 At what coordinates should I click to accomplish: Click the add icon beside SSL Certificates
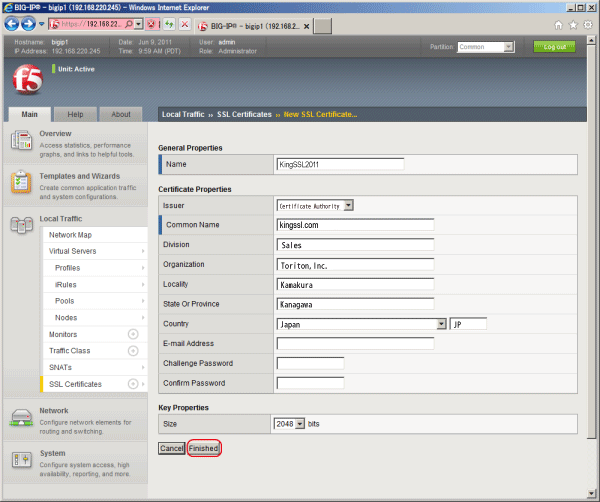tap(133, 384)
